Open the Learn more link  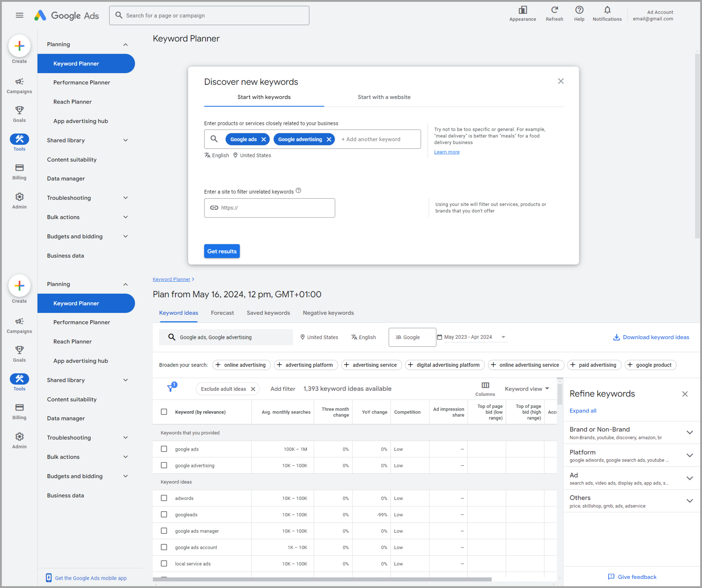pyautogui.click(x=447, y=152)
